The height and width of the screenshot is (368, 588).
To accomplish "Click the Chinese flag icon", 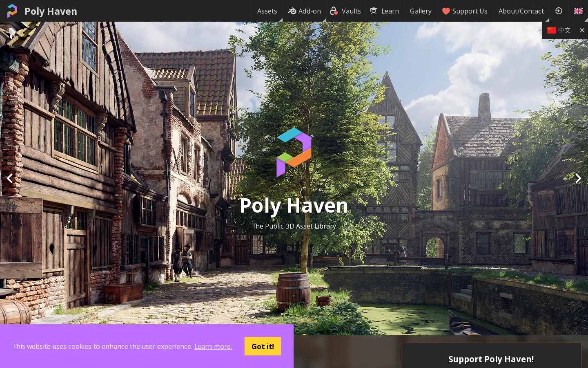I will click(552, 30).
